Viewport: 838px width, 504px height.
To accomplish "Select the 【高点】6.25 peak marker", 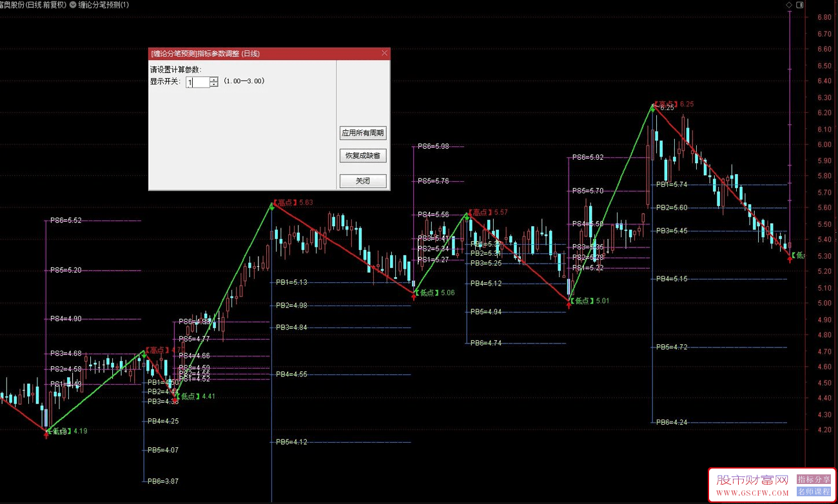I will click(674, 104).
